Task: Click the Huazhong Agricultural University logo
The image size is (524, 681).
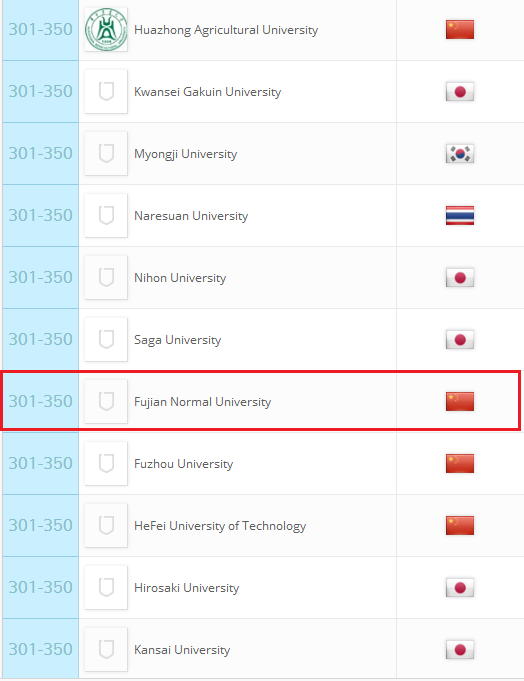Action: (x=106, y=30)
